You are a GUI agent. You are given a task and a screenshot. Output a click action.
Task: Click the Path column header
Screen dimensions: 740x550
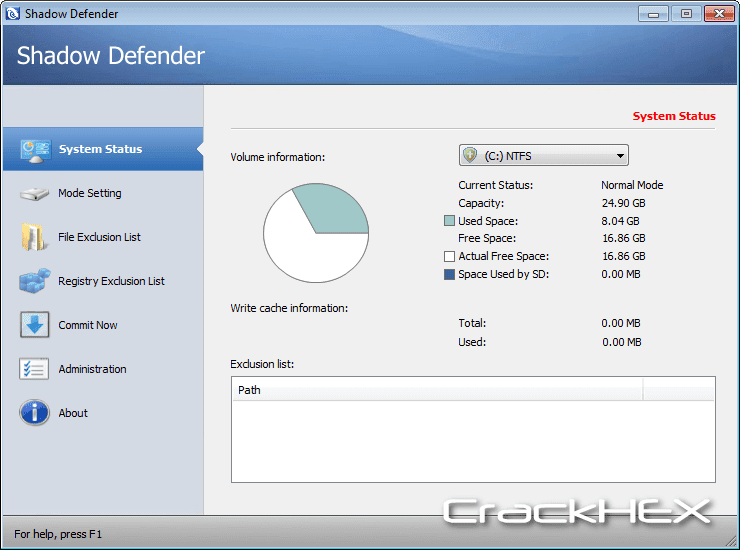(x=437, y=390)
